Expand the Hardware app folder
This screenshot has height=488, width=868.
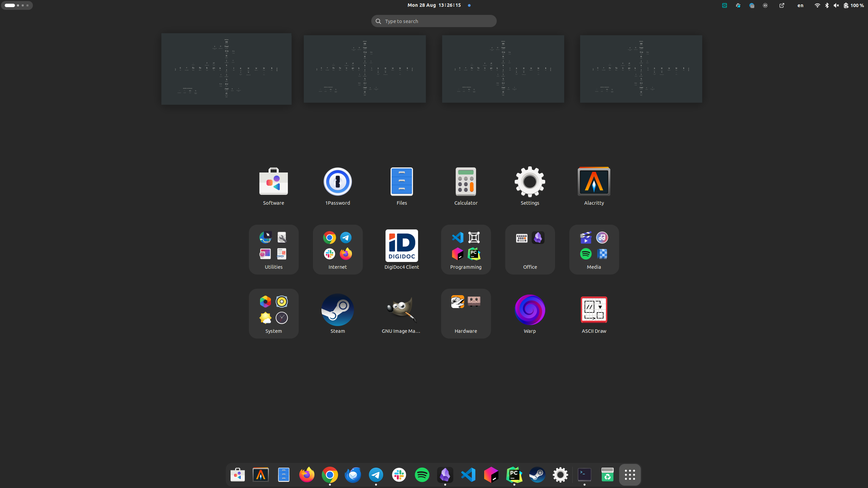coord(466,313)
